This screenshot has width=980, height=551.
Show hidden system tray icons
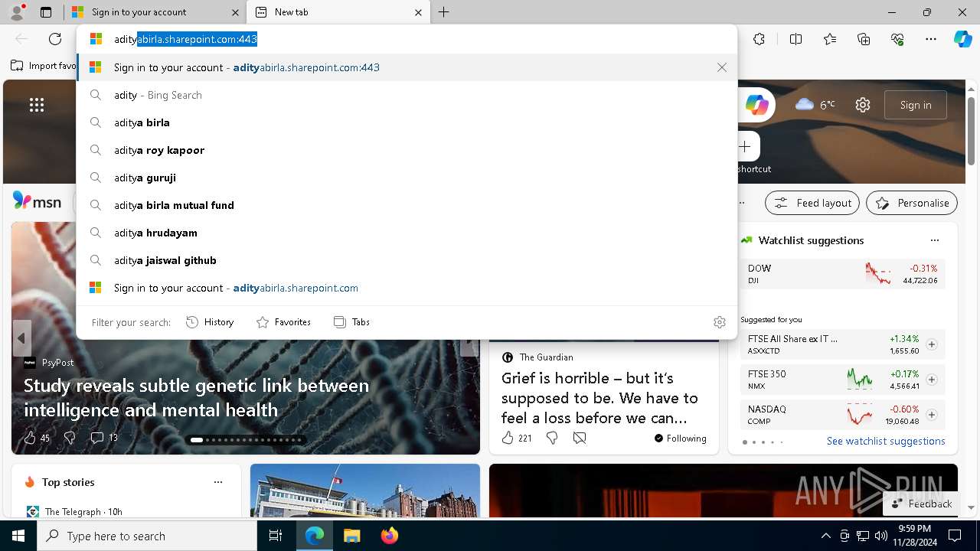825,536
